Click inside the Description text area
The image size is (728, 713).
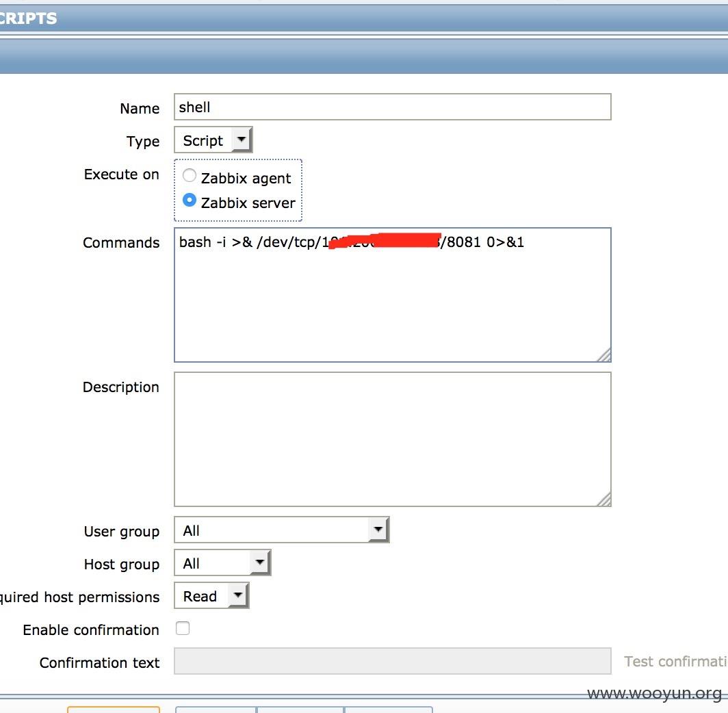click(392, 439)
